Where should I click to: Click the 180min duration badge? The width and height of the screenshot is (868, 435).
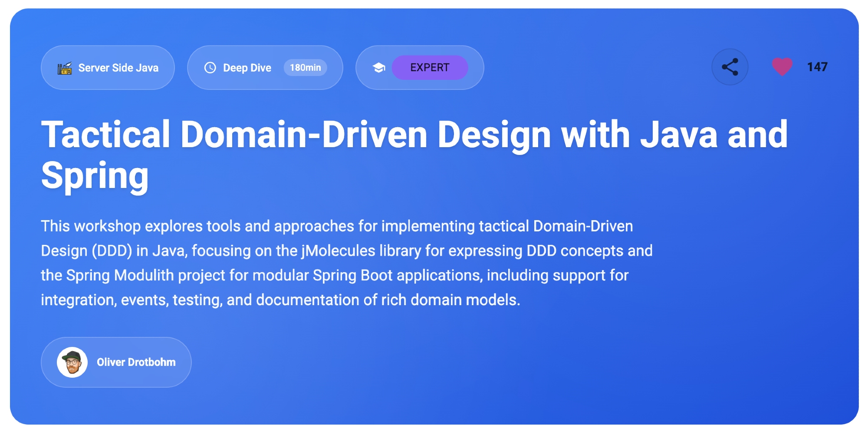[x=305, y=68]
